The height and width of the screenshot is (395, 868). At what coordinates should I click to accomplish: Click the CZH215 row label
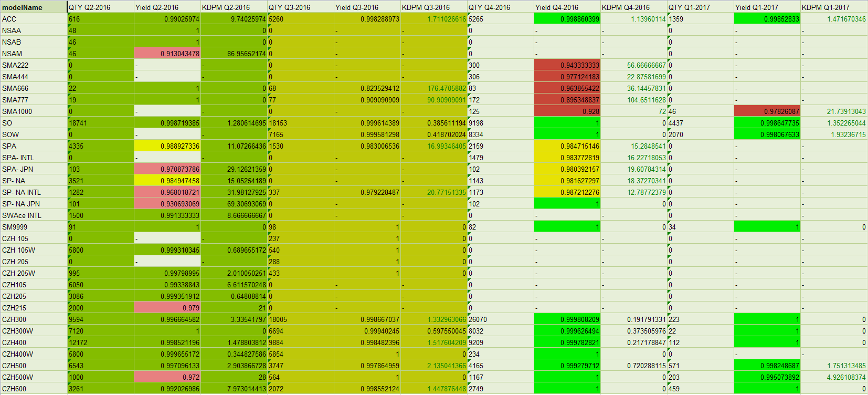34,308
